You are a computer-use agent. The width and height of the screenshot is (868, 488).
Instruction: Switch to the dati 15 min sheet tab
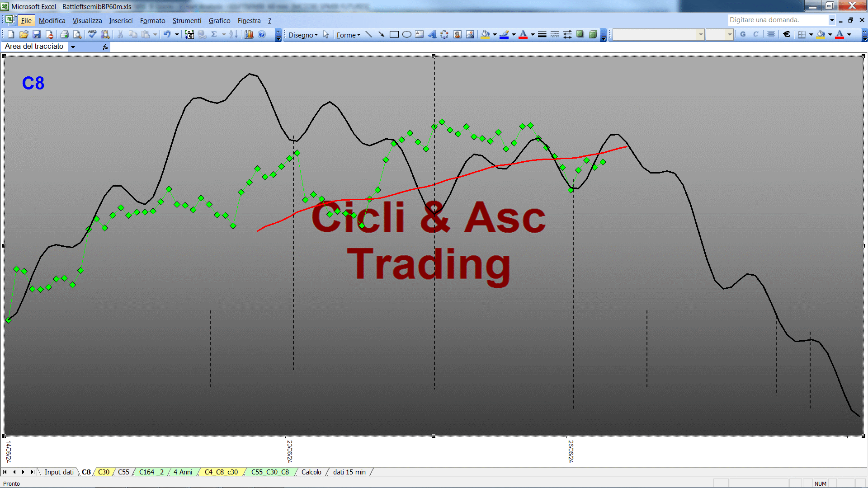(x=349, y=472)
